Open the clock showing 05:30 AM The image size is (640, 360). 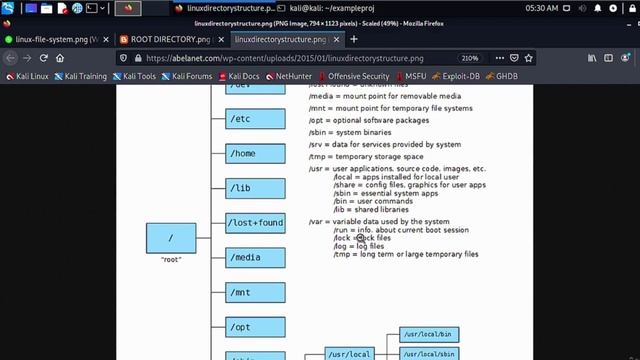point(541,8)
